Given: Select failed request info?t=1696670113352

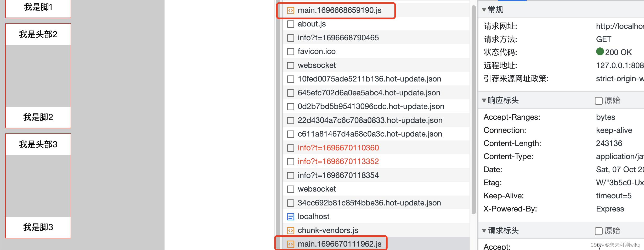Looking at the screenshot, I should tap(338, 161).
